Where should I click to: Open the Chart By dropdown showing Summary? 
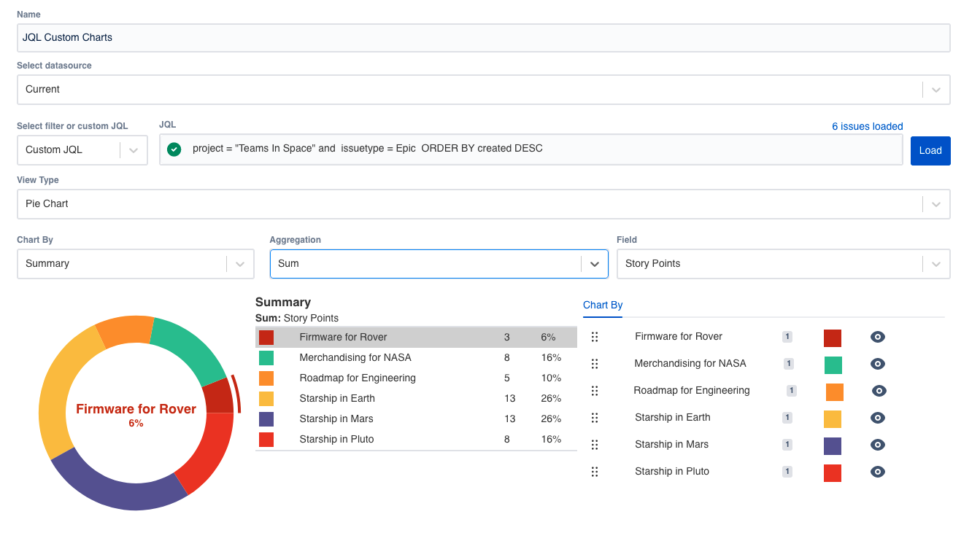tap(239, 263)
